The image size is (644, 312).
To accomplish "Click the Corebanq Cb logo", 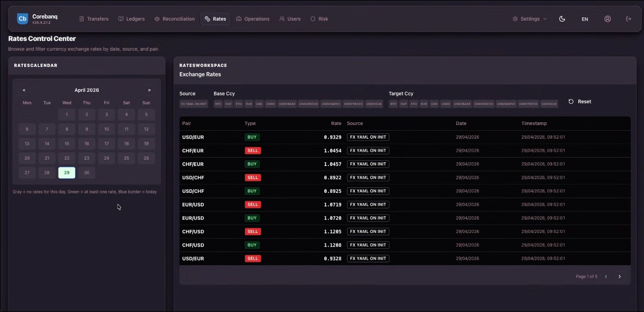I will coord(23,18).
